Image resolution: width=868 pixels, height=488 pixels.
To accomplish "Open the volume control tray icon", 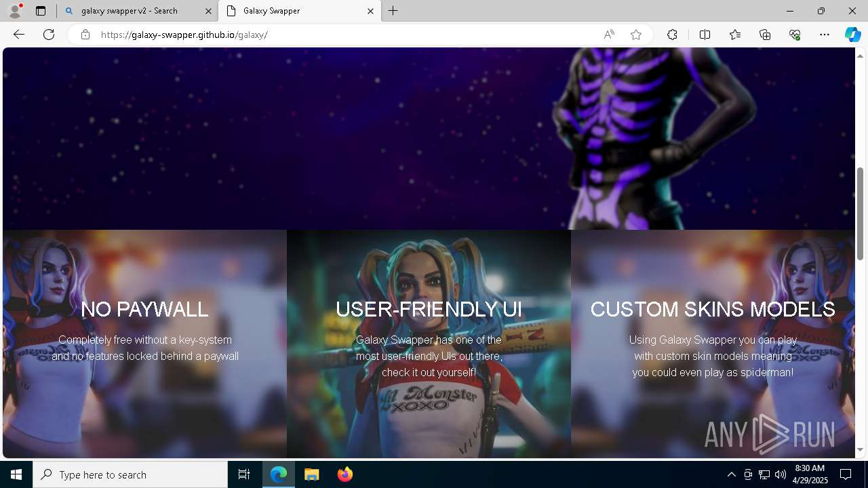I will click(781, 474).
